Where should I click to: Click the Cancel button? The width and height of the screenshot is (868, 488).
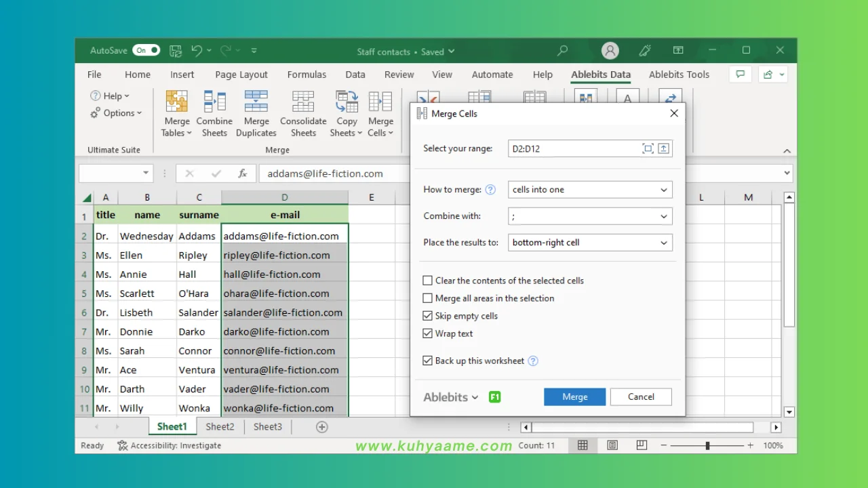[641, 397]
